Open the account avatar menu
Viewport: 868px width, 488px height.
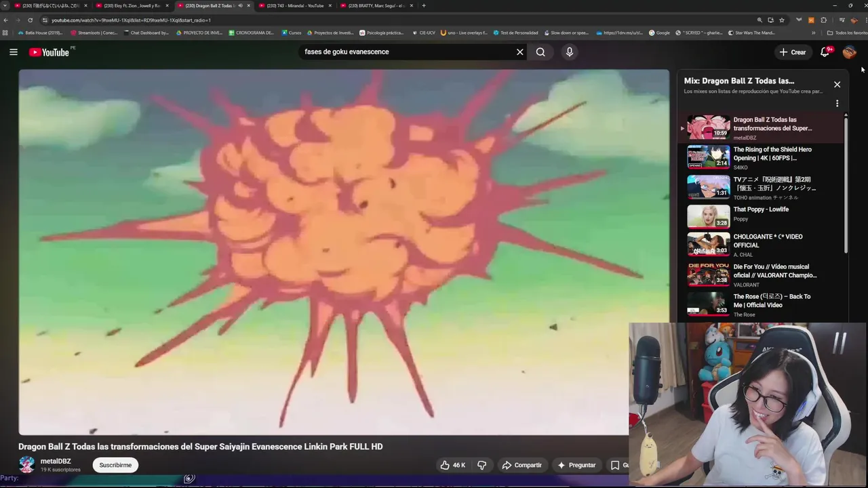(849, 52)
